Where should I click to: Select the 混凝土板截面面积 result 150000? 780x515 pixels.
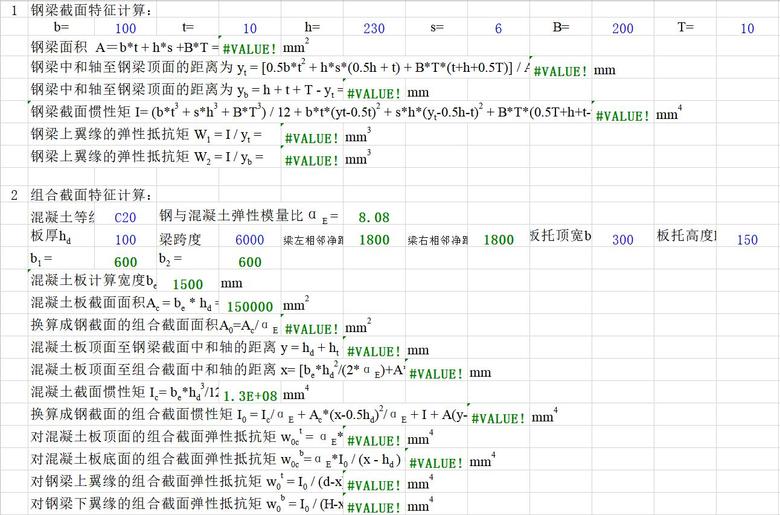(x=249, y=307)
